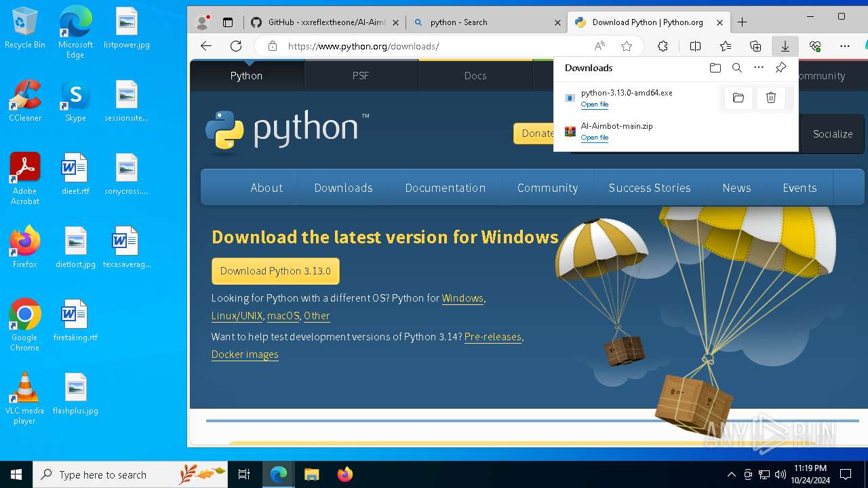Viewport: 868px width, 488px height.
Task: Open the Downloads menu item
Action: pos(343,188)
